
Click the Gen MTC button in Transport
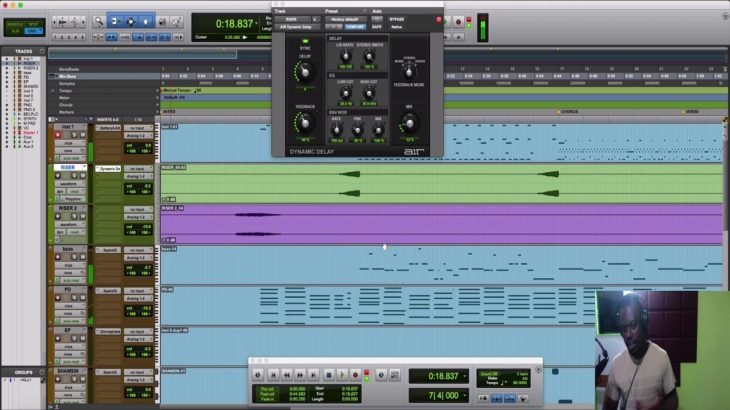(395, 375)
